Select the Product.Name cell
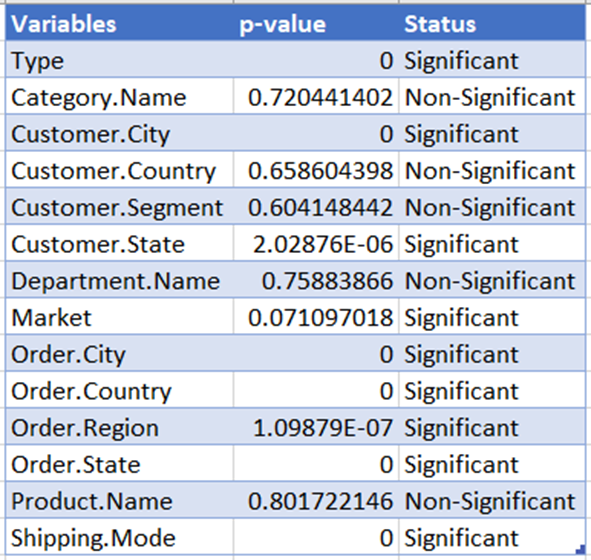 pyautogui.click(x=119, y=501)
